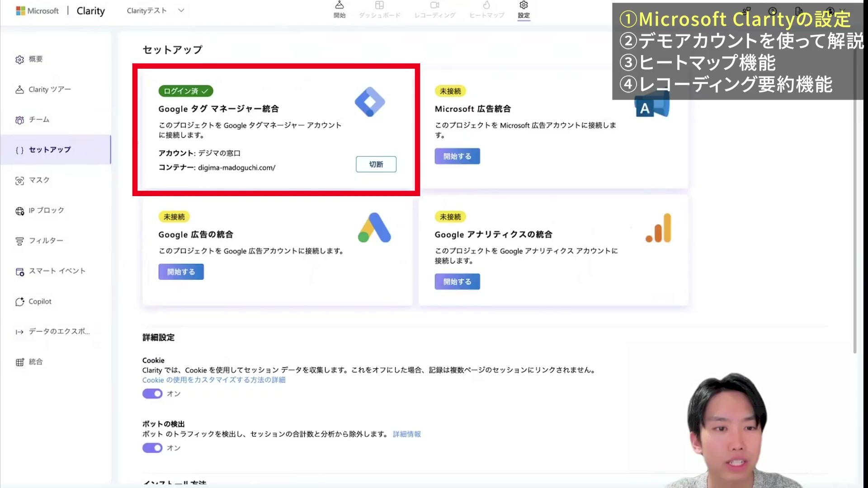Click 未接続 badge on Google アナリティクス card
Image resolution: width=868 pixels, height=488 pixels.
click(x=450, y=217)
